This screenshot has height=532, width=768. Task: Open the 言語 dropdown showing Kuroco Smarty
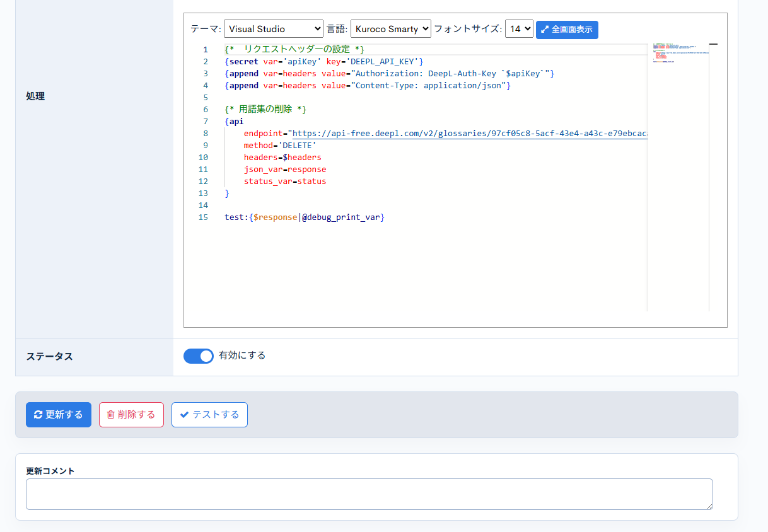pyautogui.click(x=390, y=29)
